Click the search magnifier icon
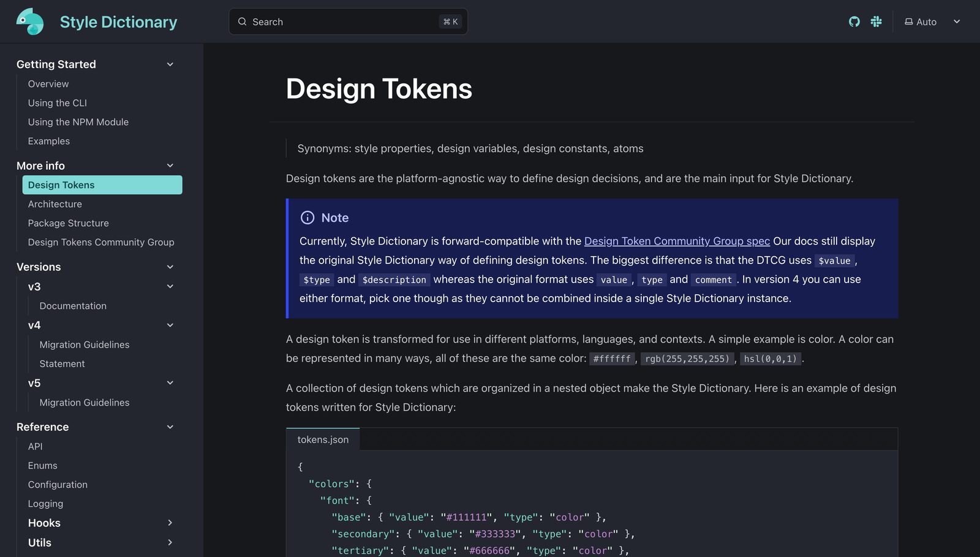This screenshot has height=557, width=980. [x=242, y=21]
